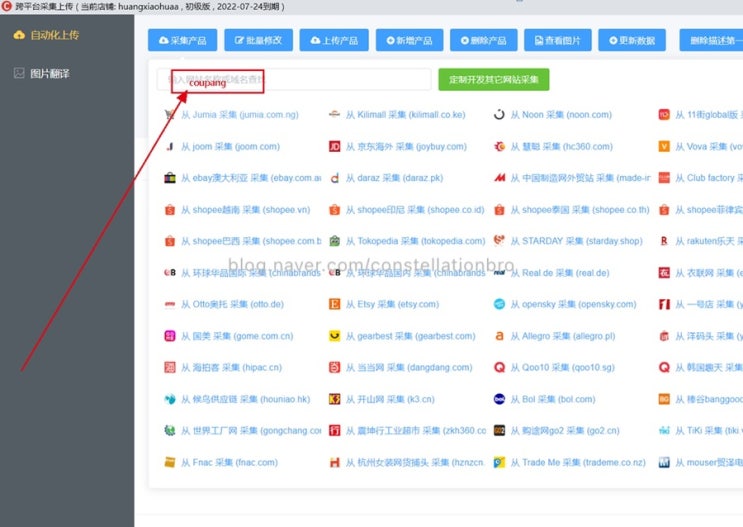The image size is (743, 527).
Task: Click the Etsy orange E icon
Action: (x=335, y=304)
